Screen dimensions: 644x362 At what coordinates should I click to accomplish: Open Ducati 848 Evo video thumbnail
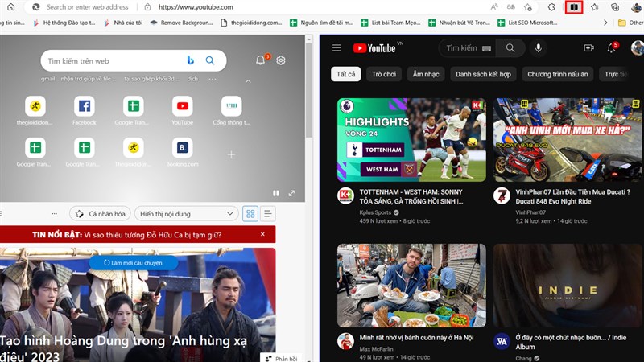(x=568, y=139)
